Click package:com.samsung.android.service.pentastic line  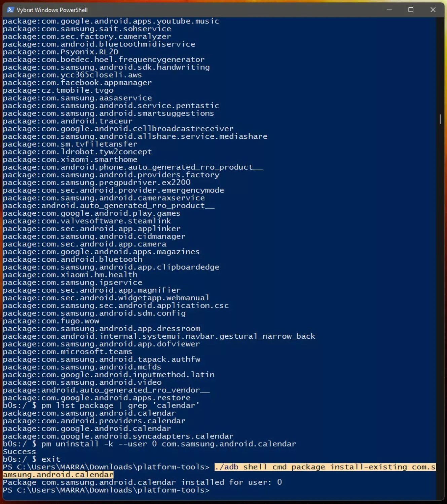click(111, 106)
